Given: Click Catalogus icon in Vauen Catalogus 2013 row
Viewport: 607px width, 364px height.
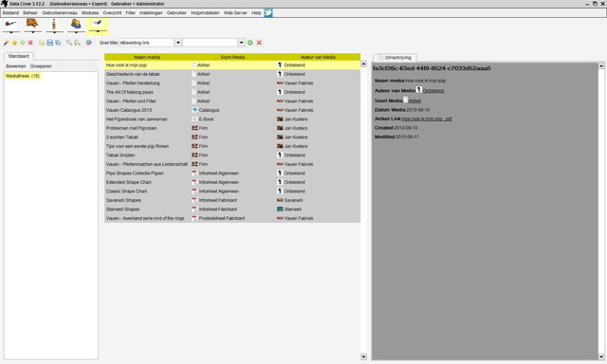Looking at the screenshot, I should coord(194,110).
